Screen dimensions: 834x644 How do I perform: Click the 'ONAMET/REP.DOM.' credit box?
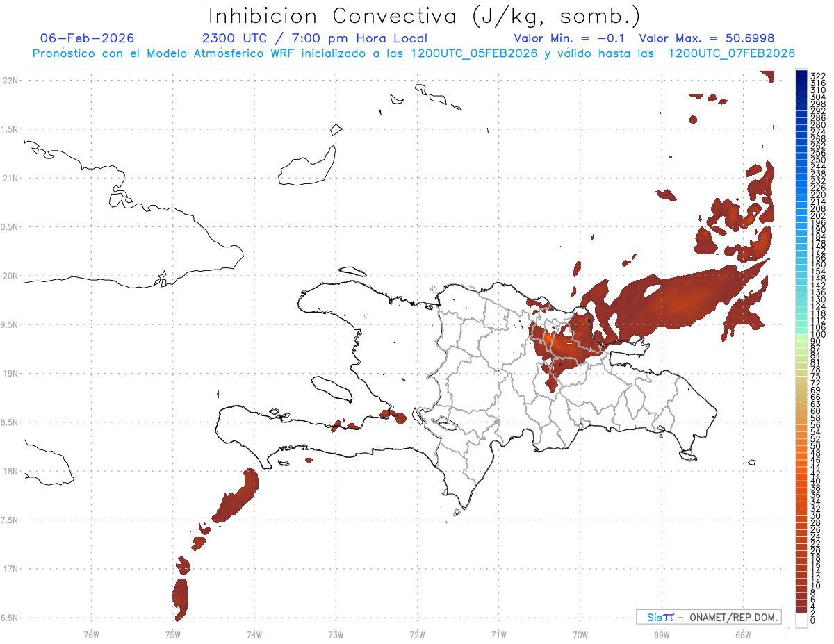point(709,617)
